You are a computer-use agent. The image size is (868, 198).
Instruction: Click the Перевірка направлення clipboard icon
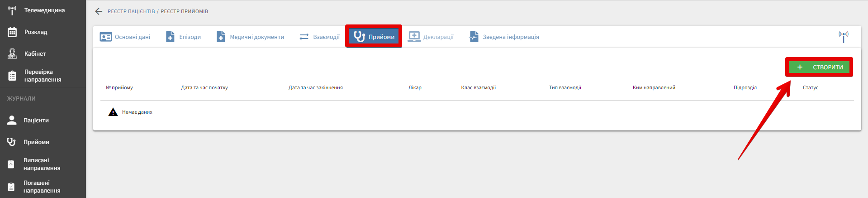12,76
